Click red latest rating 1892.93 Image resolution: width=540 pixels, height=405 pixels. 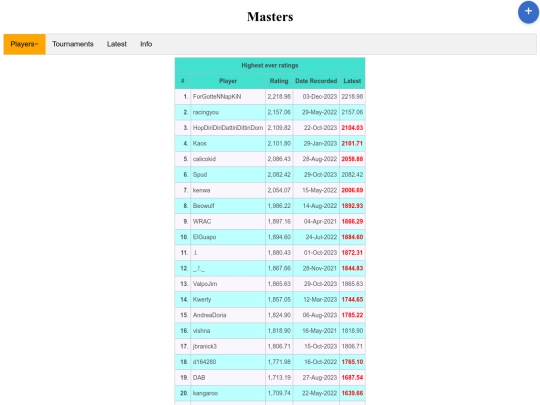(352, 206)
